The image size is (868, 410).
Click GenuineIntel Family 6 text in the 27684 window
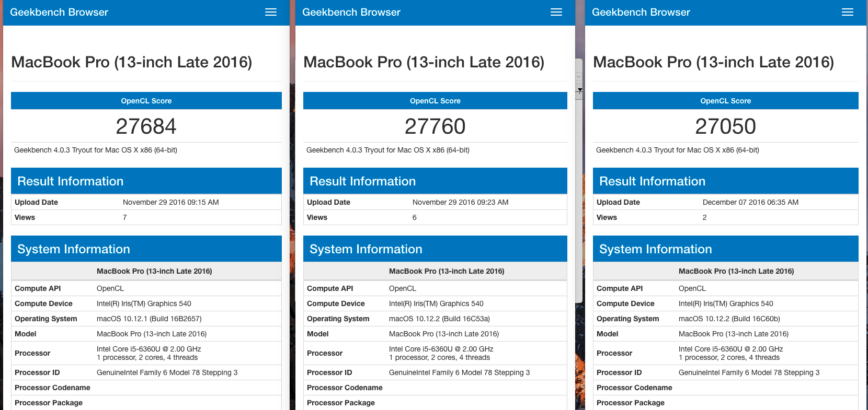(x=167, y=372)
